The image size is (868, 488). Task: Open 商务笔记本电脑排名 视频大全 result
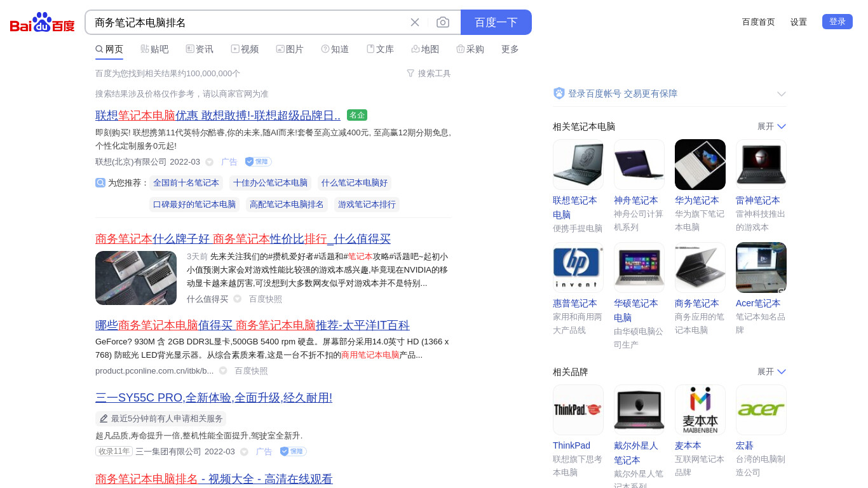214,479
